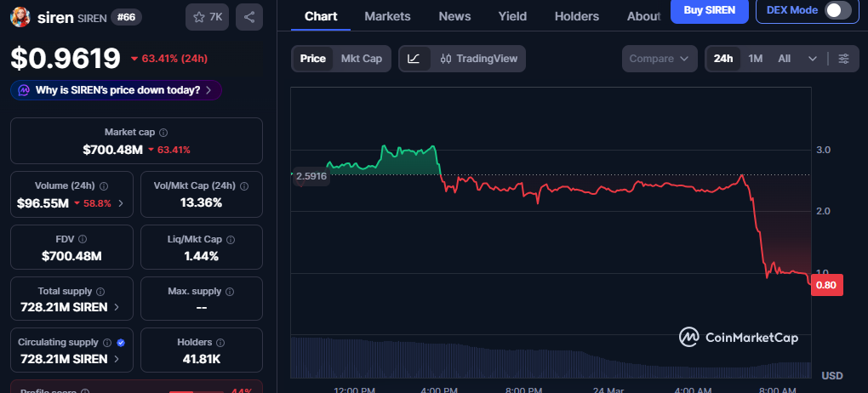Open the Chart tab

[x=321, y=17]
